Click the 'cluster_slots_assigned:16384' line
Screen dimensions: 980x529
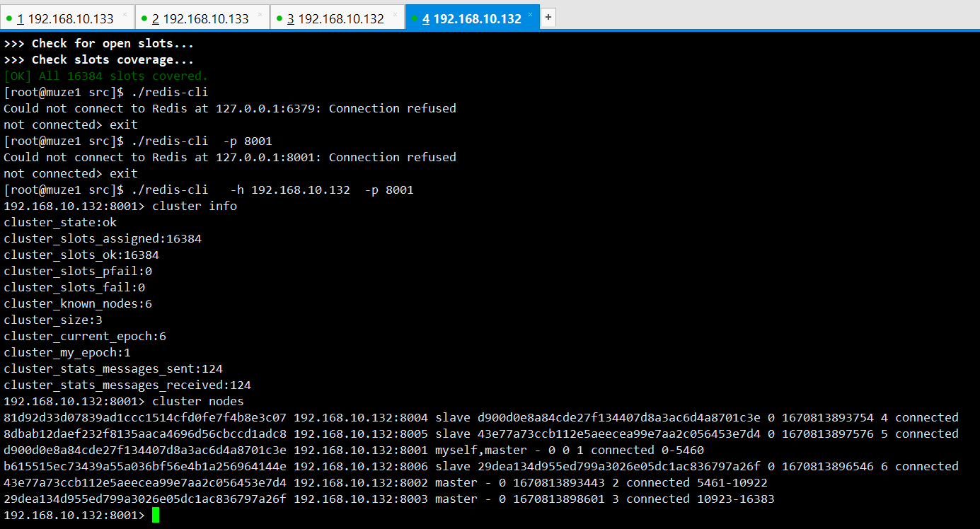(x=103, y=238)
